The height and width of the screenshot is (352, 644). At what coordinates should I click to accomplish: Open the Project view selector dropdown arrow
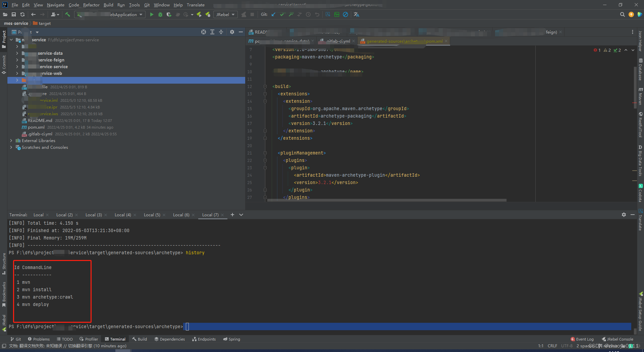37,32
